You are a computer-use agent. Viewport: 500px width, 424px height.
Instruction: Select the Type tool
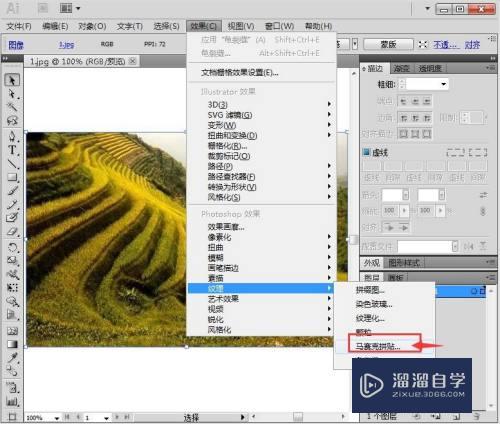[12, 150]
